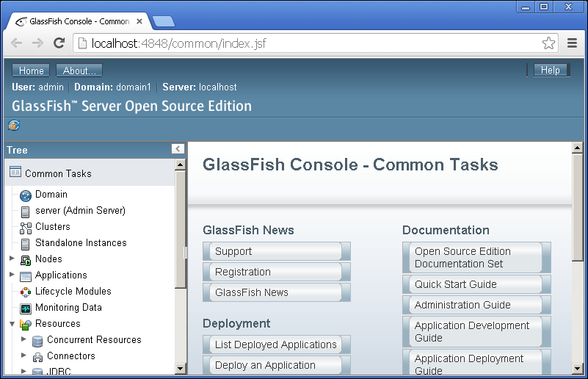Collapse the Tree panel with arrow button
588x379 pixels.
[178, 148]
